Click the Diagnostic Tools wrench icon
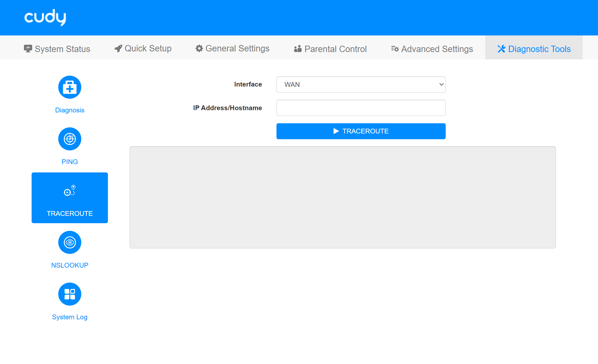The height and width of the screenshot is (364, 598). point(502,49)
